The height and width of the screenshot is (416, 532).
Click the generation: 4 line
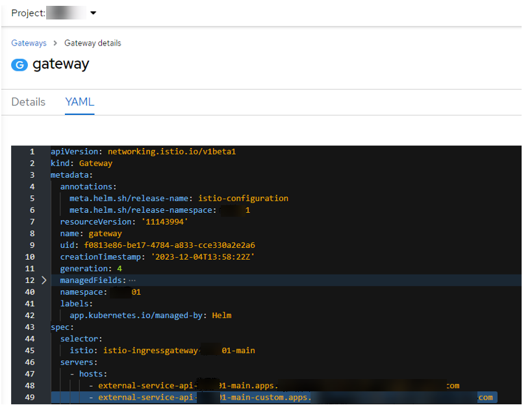tap(91, 269)
